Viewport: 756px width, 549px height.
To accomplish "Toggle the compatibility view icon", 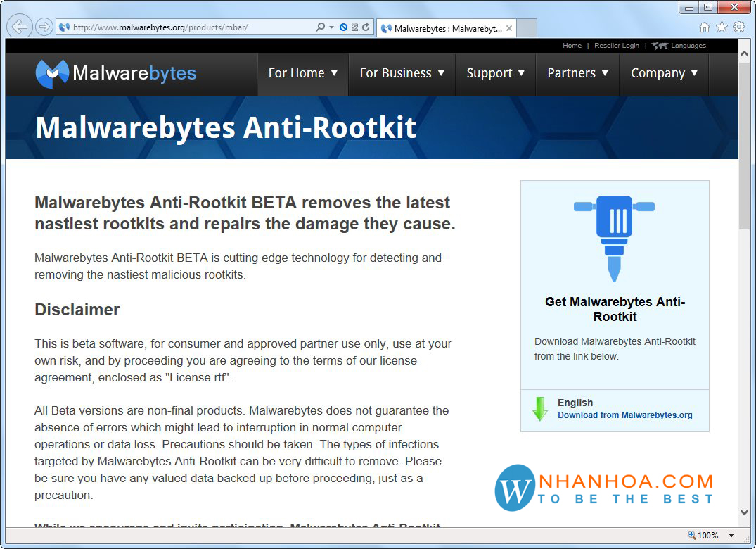I will [x=354, y=27].
